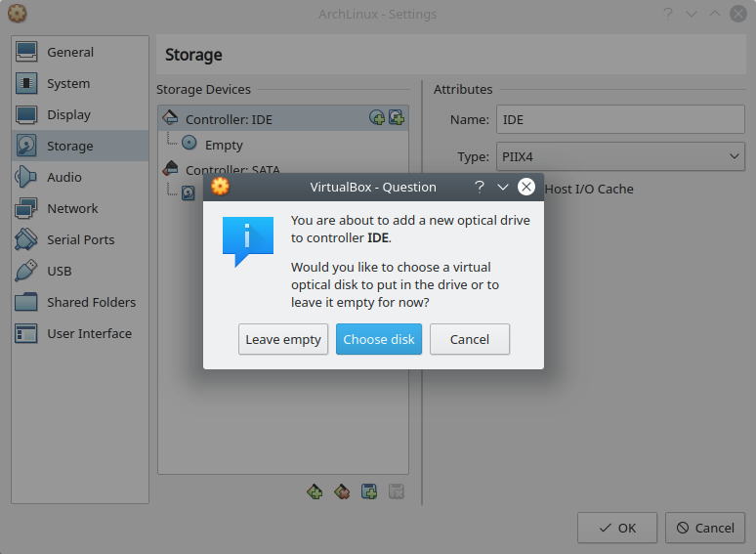
Task: Open help in Settings window title bar
Action: (x=668, y=14)
